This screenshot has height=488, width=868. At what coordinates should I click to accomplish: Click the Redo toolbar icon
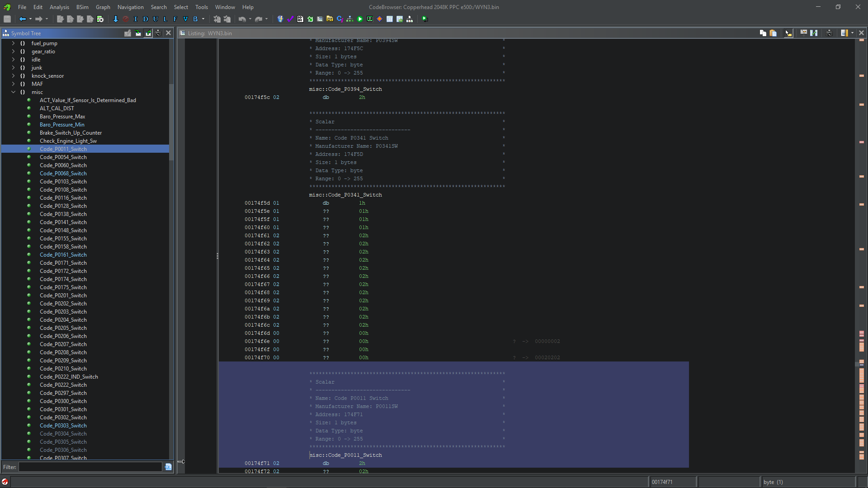tap(259, 19)
